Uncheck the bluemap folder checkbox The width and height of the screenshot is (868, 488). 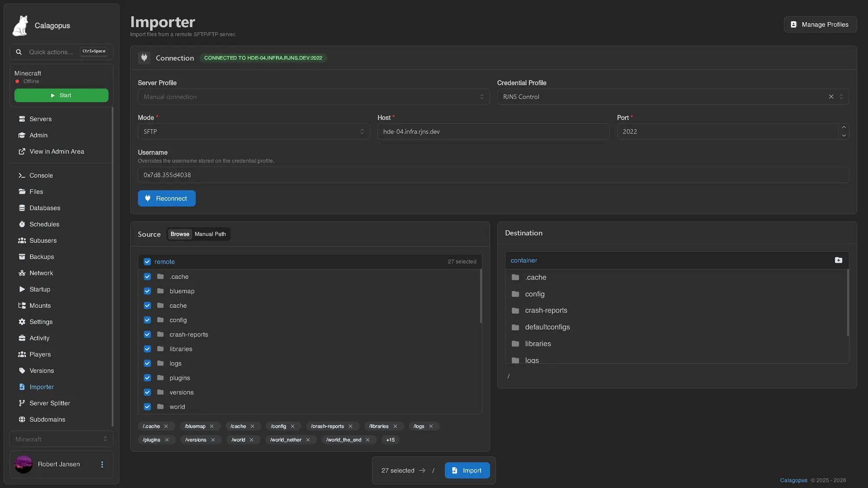click(147, 291)
